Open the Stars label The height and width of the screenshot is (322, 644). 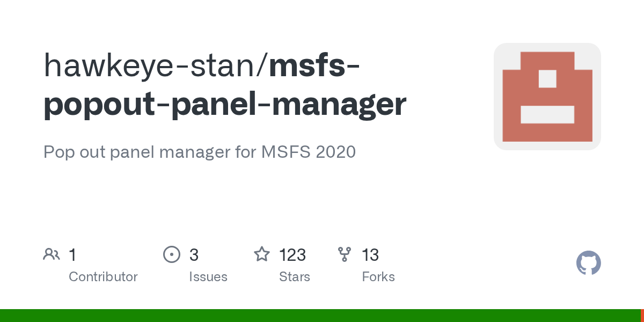[295, 277]
